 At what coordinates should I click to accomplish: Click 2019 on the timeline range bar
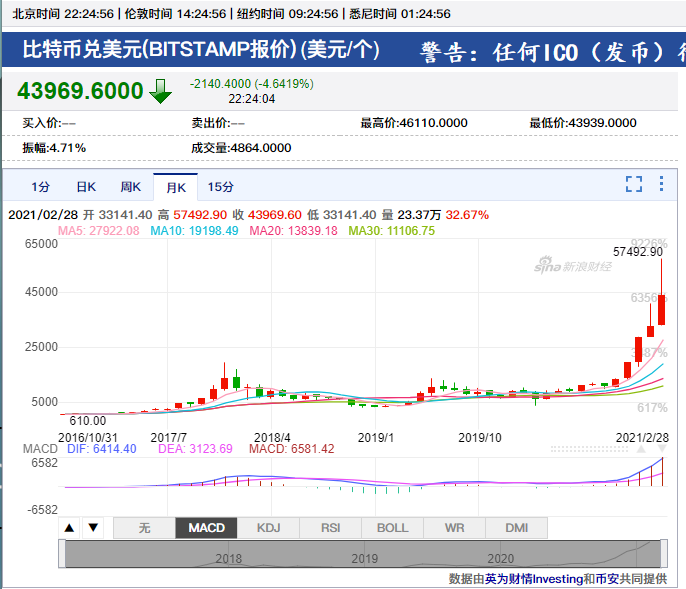(x=364, y=559)
